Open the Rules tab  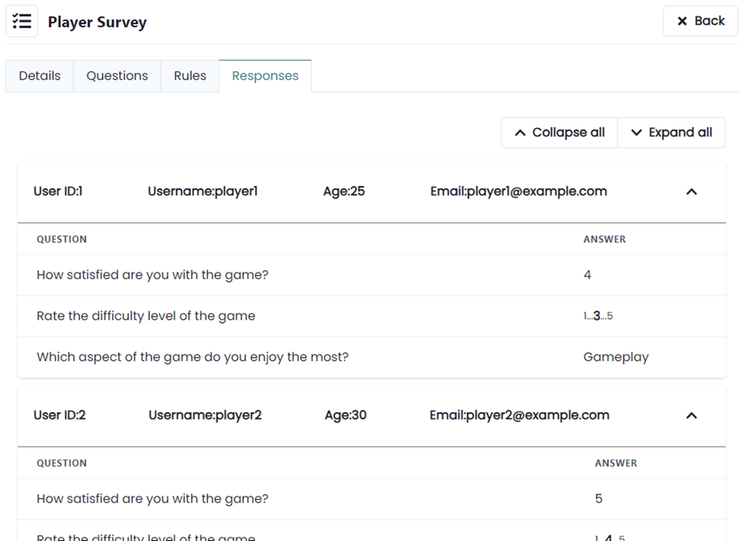click(x=190, y=76)
